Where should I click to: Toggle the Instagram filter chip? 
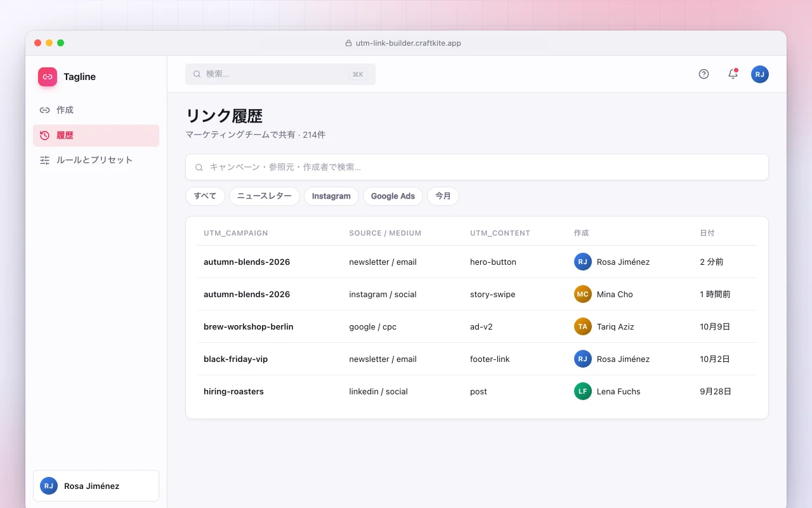(331, 196)
